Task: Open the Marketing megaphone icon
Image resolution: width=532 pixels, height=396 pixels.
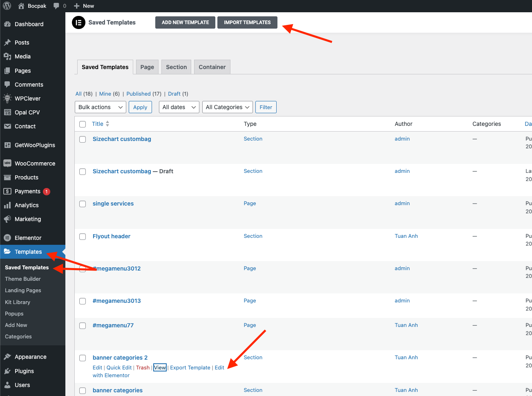Action: (x=7, y=219)
